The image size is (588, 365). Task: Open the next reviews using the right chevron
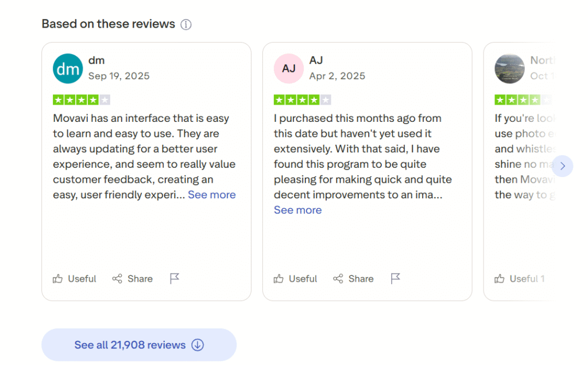pos(562,166)
